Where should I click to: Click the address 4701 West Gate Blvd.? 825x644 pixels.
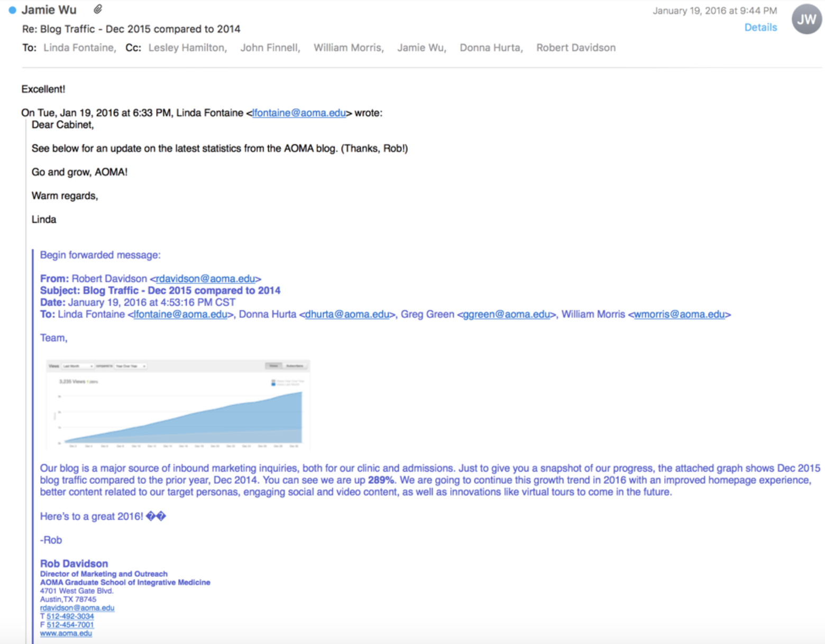click(x=77, y=591)
